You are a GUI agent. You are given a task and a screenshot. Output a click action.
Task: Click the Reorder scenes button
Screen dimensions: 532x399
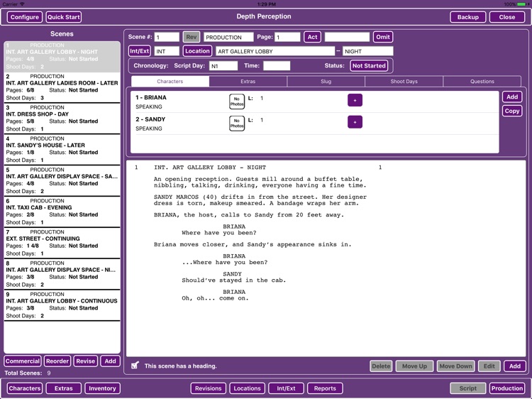pyautogui.click(x=57, y=361)
